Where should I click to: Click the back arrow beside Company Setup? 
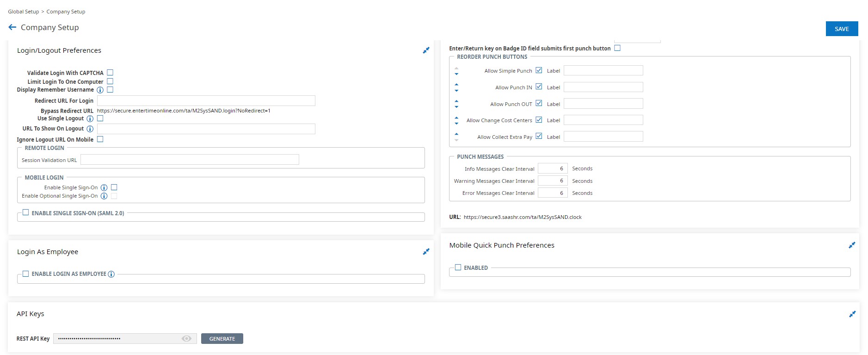(x=12, y=27)
